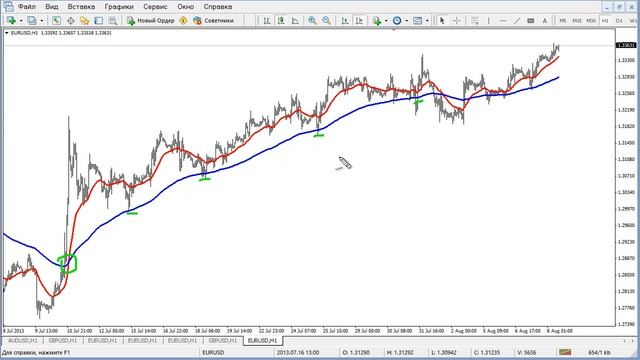Expand the Templates dropdown arrow
Viewport: 640px width, 360px height.
tap(427, 21)
